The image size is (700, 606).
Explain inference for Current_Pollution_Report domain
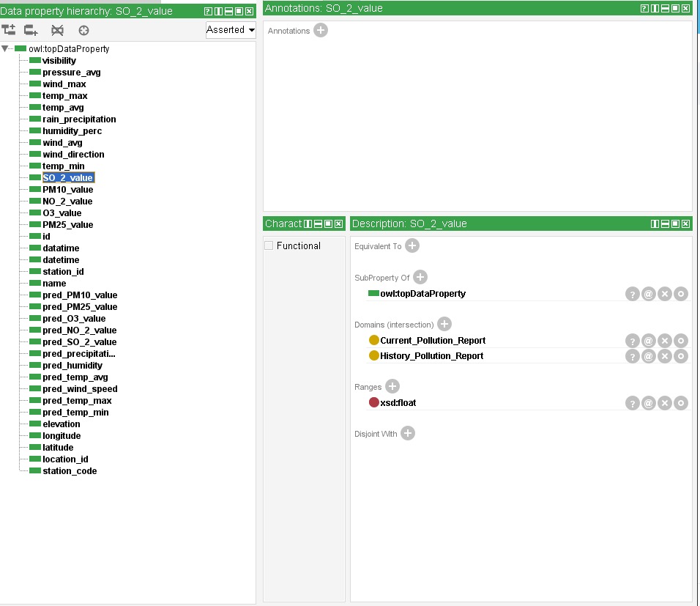pos(632,341)
